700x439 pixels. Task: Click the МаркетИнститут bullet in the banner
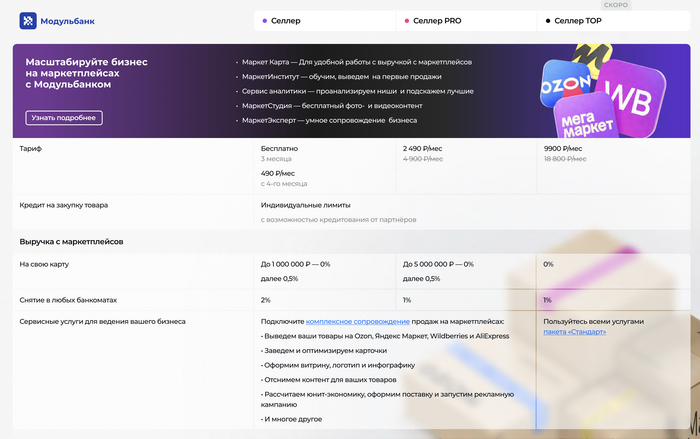[342, 77]
